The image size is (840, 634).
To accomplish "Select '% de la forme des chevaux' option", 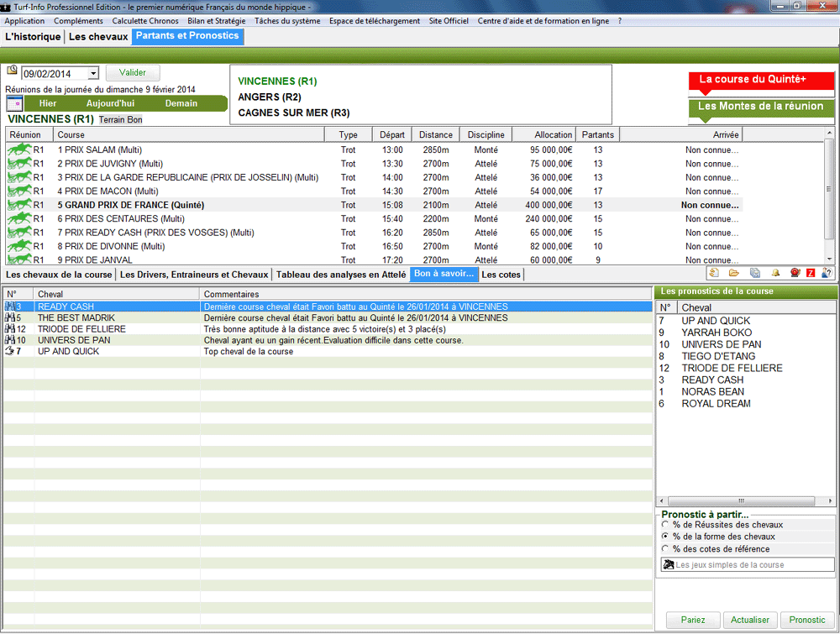I will point(665,537).
